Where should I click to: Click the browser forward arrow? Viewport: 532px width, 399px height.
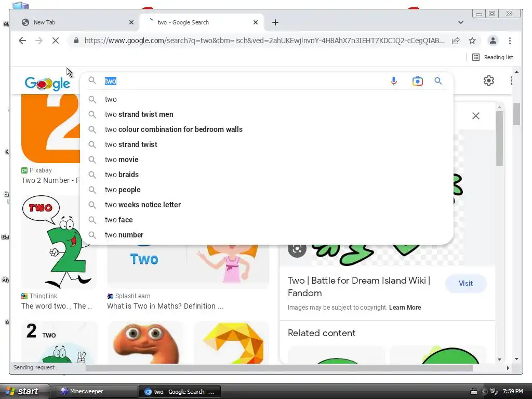(x=38, y=41)
